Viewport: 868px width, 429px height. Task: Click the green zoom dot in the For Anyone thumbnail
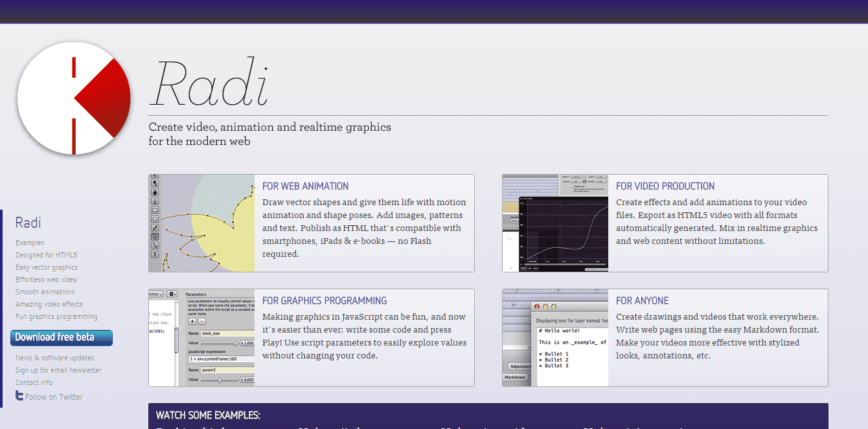coord(554,307)
